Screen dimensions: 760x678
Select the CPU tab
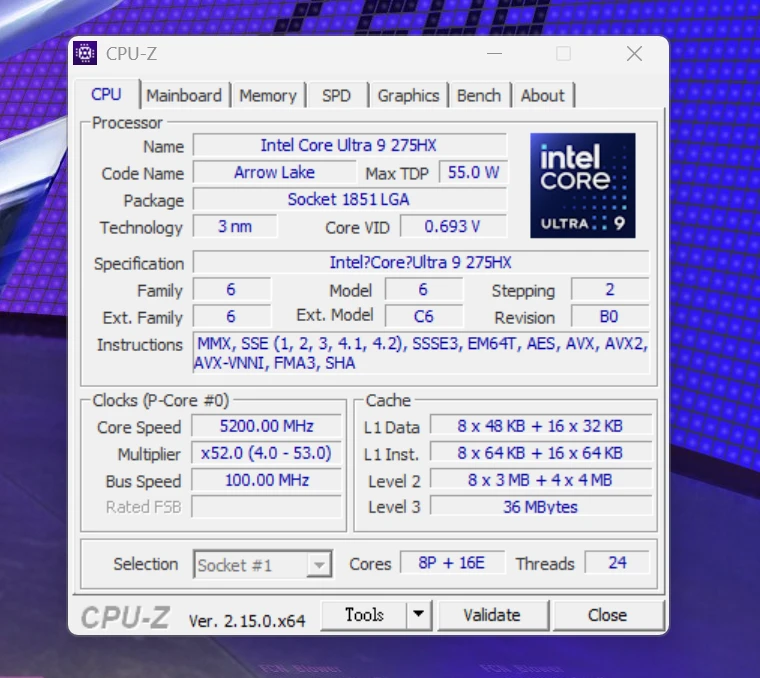click(106, 95)
